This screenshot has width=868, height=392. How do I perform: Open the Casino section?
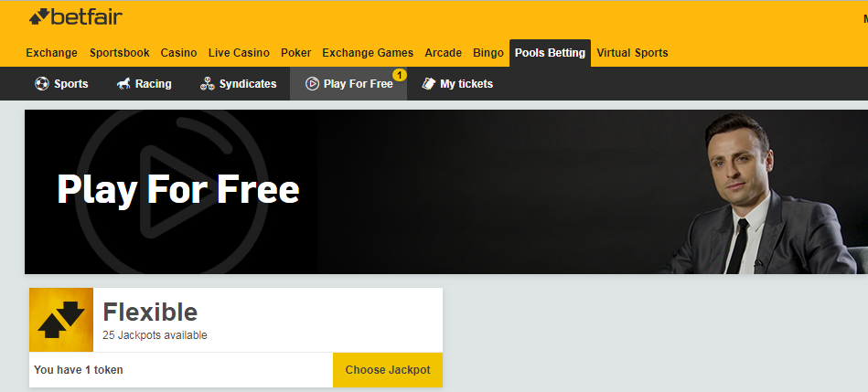coord(178,53)
